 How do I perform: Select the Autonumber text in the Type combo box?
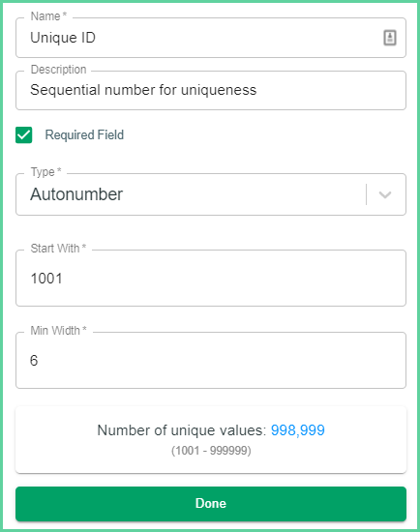[76, 194]
